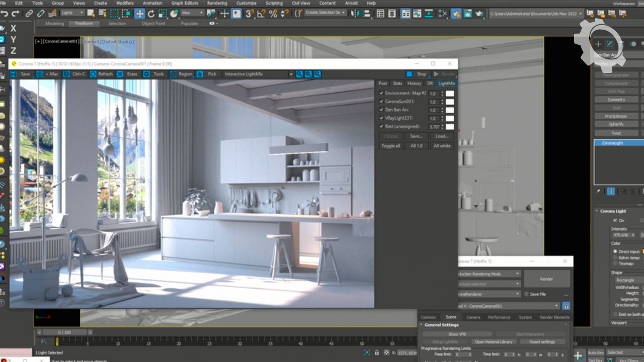Add the ProOptimizer modifier button

[616, 116]
